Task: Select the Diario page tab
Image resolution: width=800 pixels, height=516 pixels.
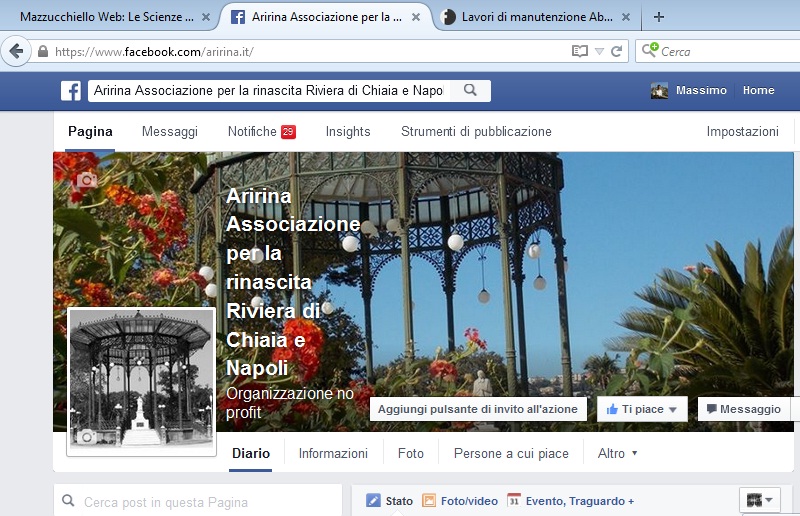Action: [251, 454]
